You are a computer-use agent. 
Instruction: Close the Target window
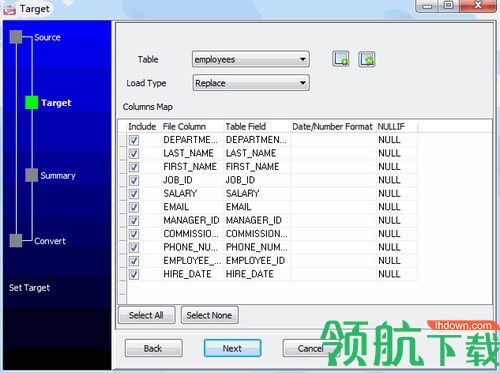(x=478, y=6)
